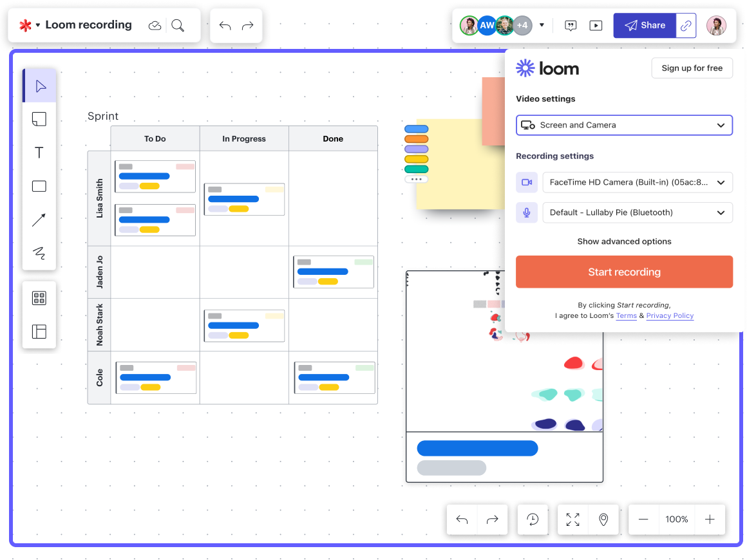
Task: Expand the Screen and Camera dropdown
Action: tap(624, 125)
